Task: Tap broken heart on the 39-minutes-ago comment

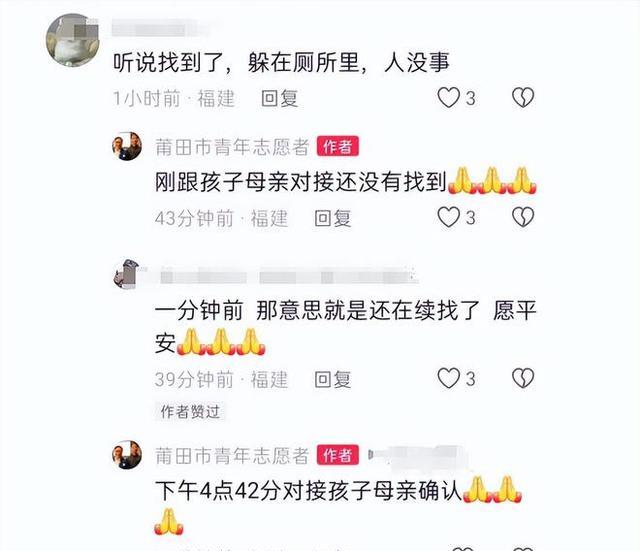Action: pos(523,378)
